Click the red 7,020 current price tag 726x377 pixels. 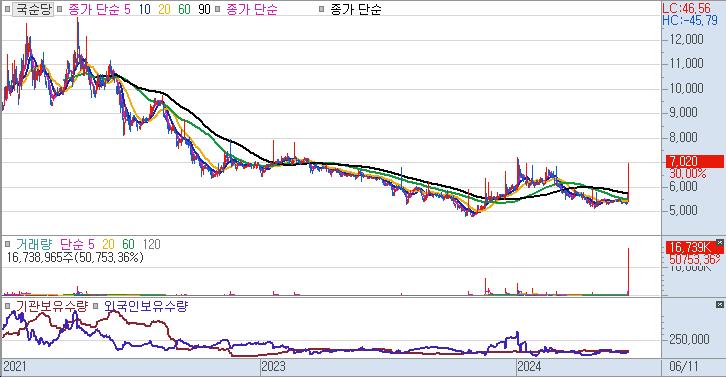coord(695,161)
